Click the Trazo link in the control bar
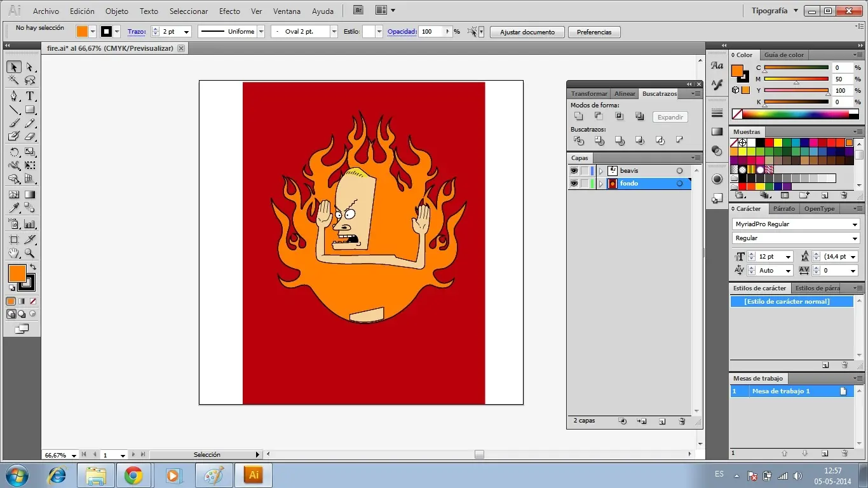This screenshot has width=868, height=488. click(x=136, y=32)
